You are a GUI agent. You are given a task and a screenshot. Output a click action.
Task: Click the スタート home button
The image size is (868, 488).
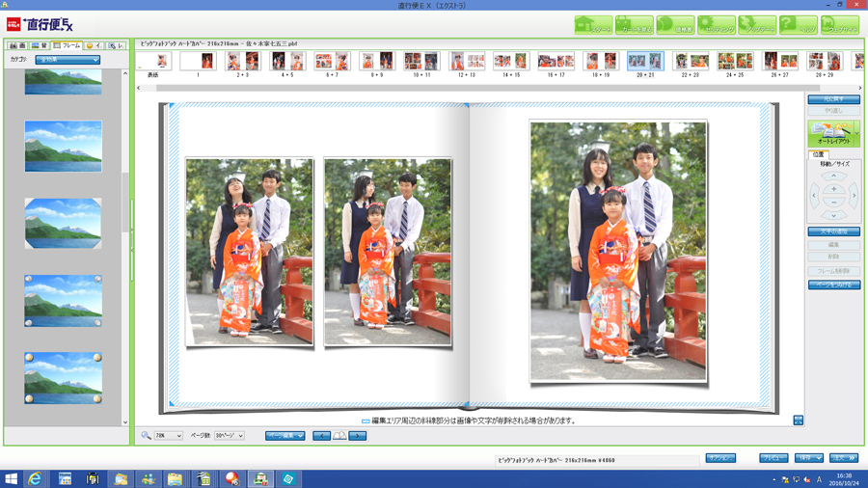[x=593, y=25]
